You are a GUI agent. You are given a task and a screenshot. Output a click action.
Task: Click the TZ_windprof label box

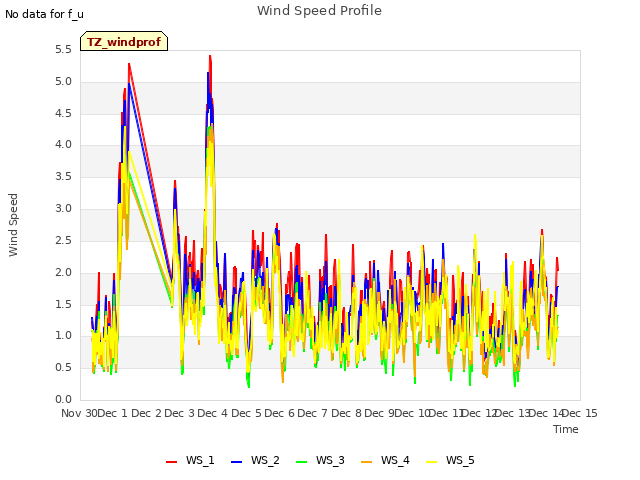[124, 41]
